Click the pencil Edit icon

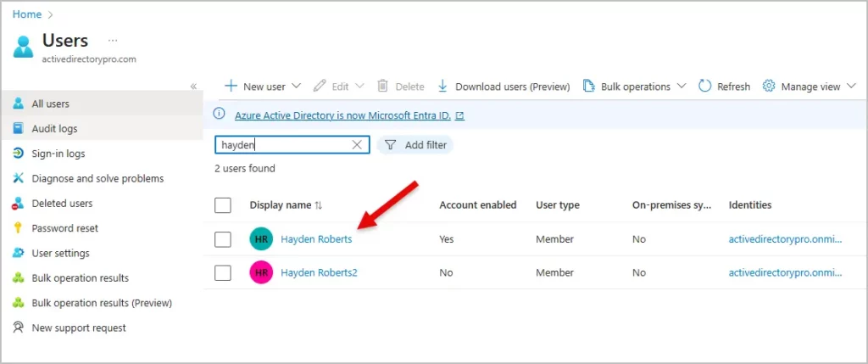click(320, 86)
